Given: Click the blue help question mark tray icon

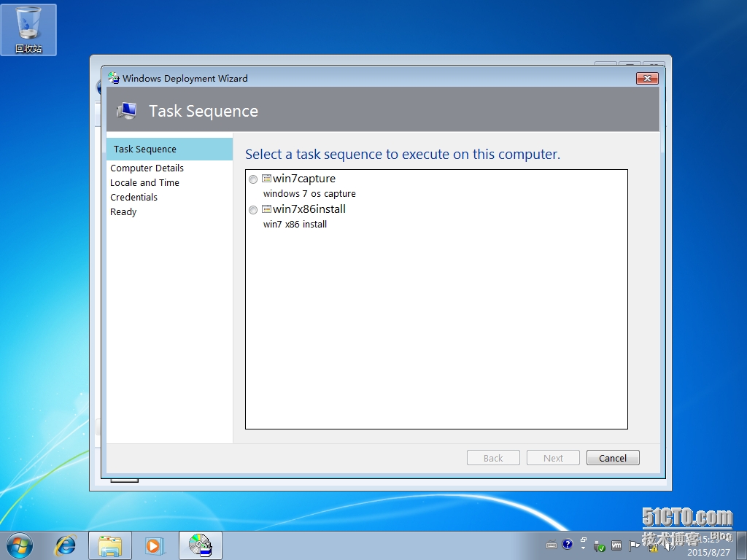Looking at the screenshot, I should (x=567, y=544).
